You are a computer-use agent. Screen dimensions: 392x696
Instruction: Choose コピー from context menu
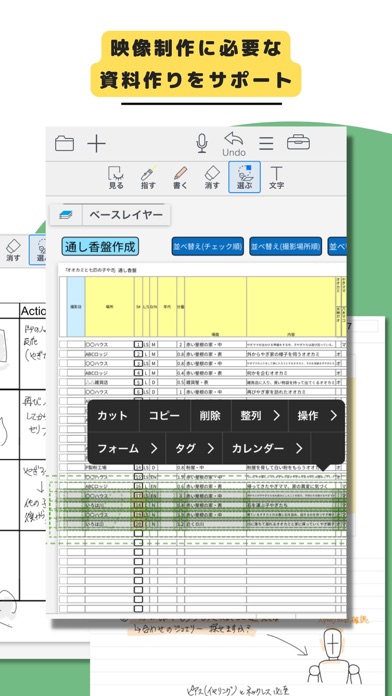point(165,415)
